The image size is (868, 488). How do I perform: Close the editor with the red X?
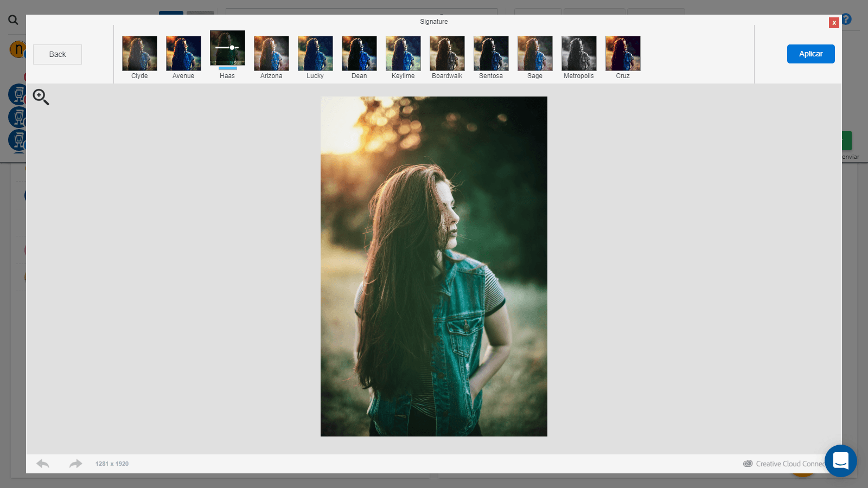pyautogui.click(x=834, y=23)
